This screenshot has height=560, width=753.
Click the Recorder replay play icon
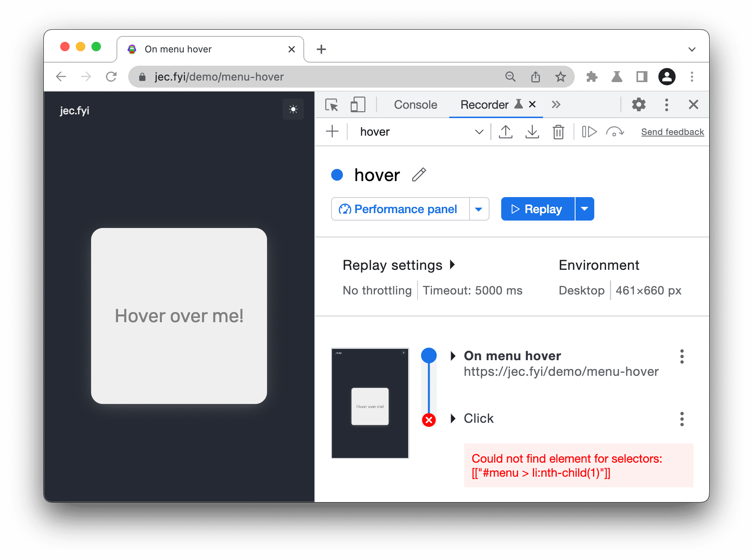coord(515,209)
